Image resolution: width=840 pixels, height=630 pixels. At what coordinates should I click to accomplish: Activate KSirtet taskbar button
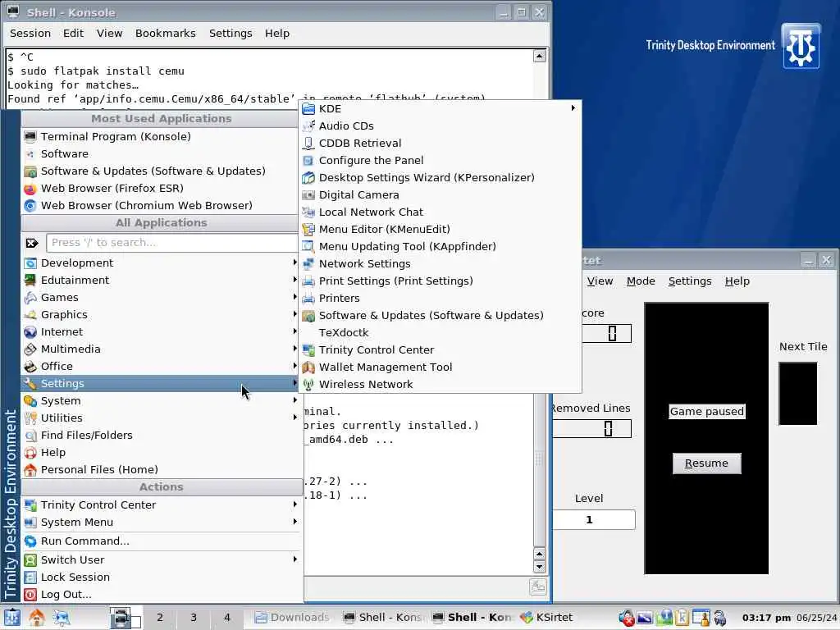[x=546, y=618]
